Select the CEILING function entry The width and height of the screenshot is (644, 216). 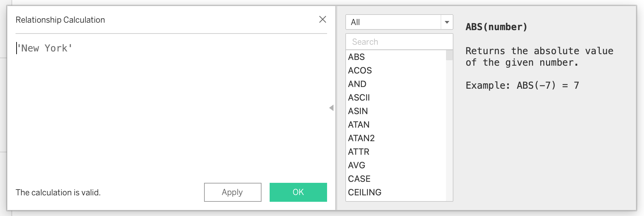[x=365, y=192]
